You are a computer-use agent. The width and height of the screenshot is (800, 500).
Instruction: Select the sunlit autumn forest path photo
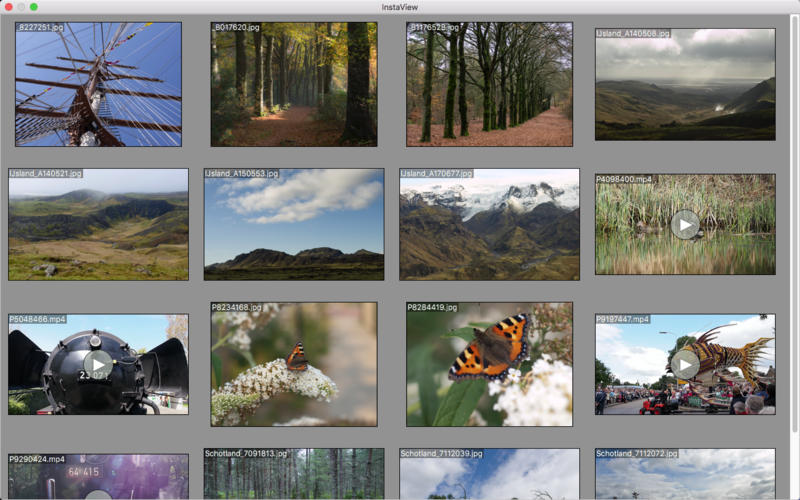pyautogui.click(x=293, y=84)
